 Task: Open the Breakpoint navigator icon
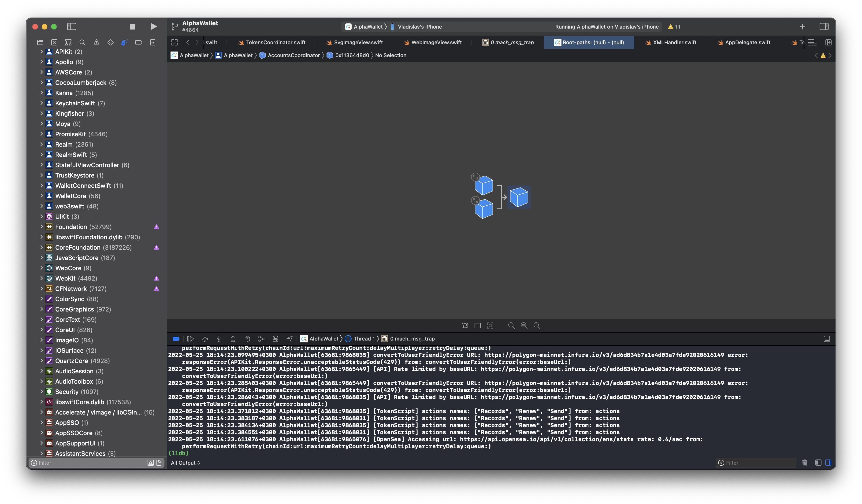click(138, 42)
